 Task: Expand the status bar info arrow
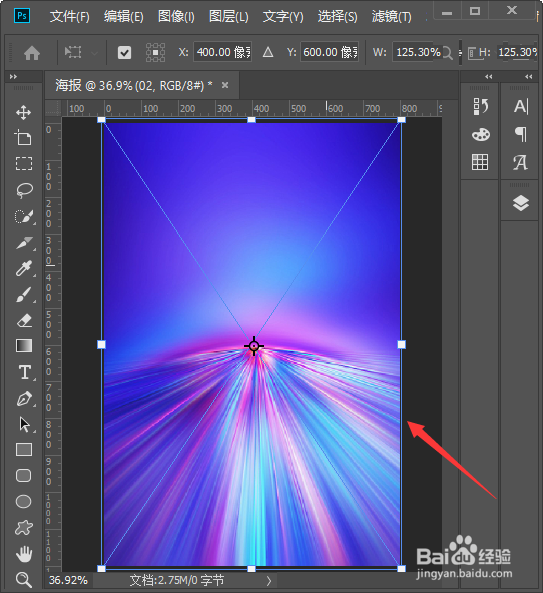coord(268,581)
